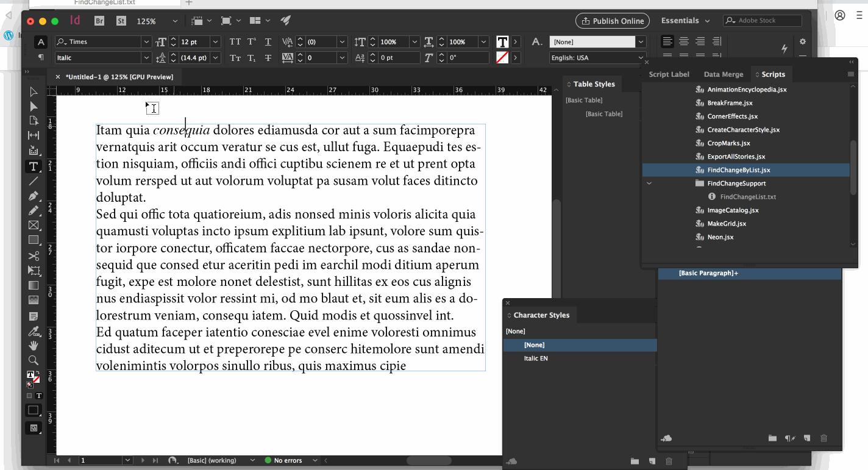Select the Italic EN character style

[536, 358]
